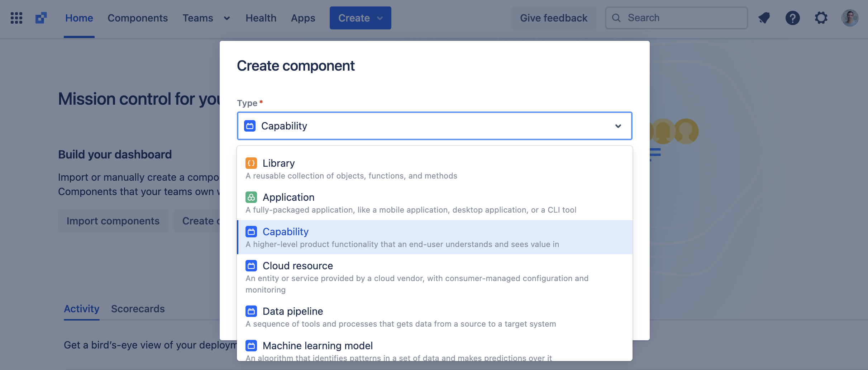
Task: Open the help question mark icon
Action: [x=793, y=18]
